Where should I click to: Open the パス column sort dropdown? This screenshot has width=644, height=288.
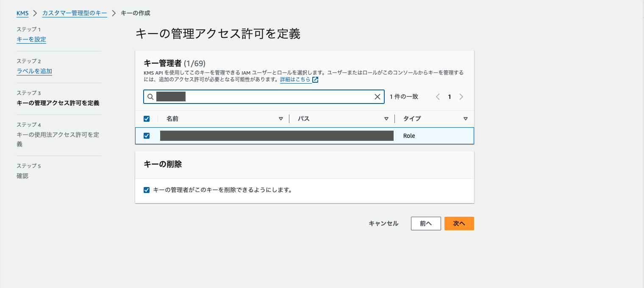[x=386, y=118]
